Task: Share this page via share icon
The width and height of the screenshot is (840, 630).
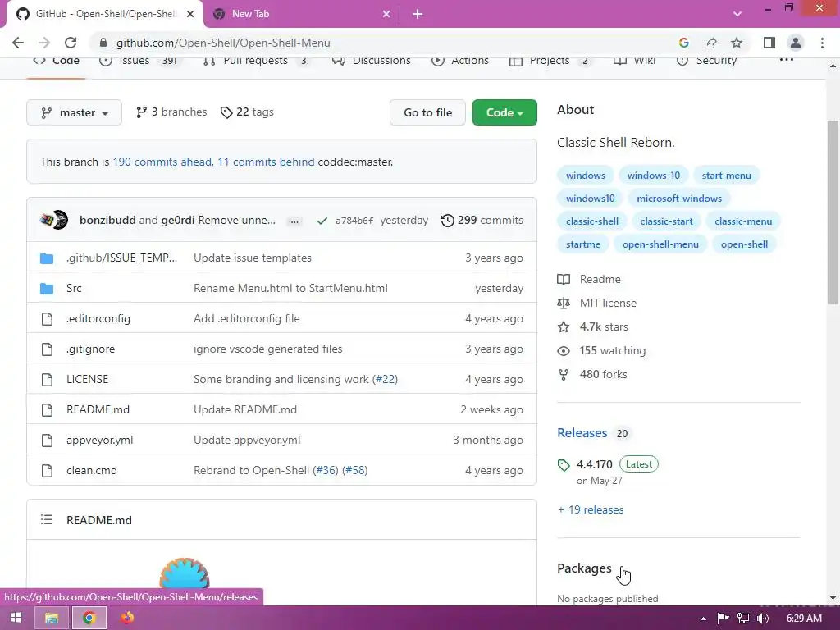Action: click(x=710, y=43)
